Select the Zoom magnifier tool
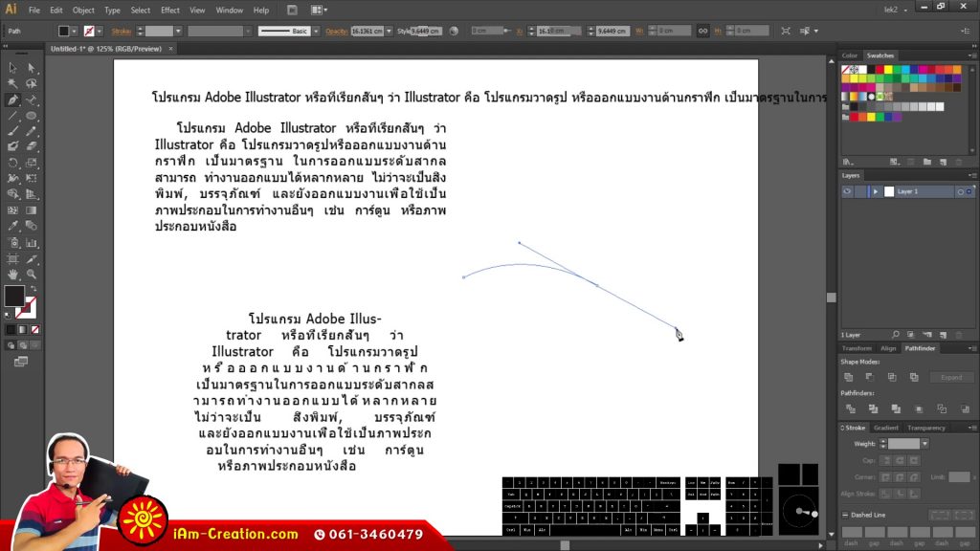This screenshot has height=551, width=980. pyautogui.click(x=32, y=275)
